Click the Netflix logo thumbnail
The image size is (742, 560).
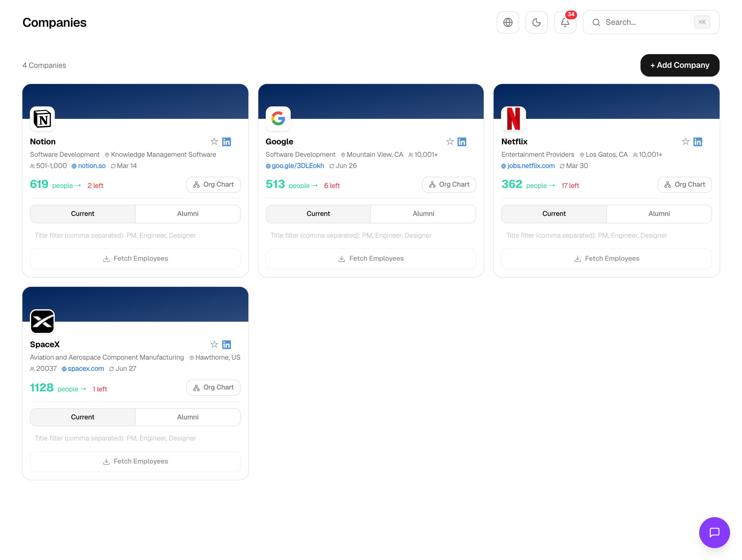pyautogui.click(x=514, y=119)
